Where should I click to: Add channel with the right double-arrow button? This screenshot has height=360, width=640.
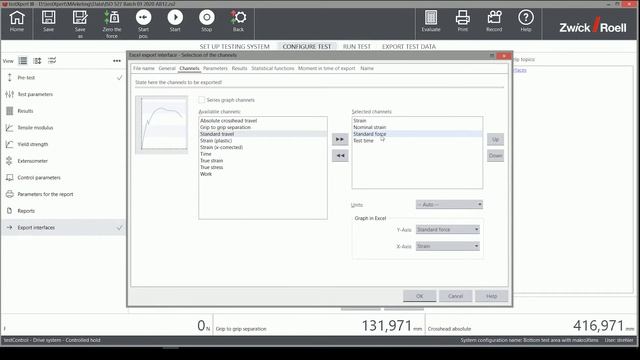click(x=340, y=139)
